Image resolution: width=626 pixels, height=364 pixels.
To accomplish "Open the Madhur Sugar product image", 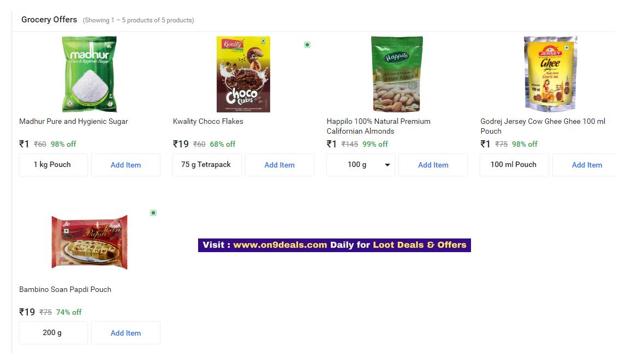I will pos(90,74).
